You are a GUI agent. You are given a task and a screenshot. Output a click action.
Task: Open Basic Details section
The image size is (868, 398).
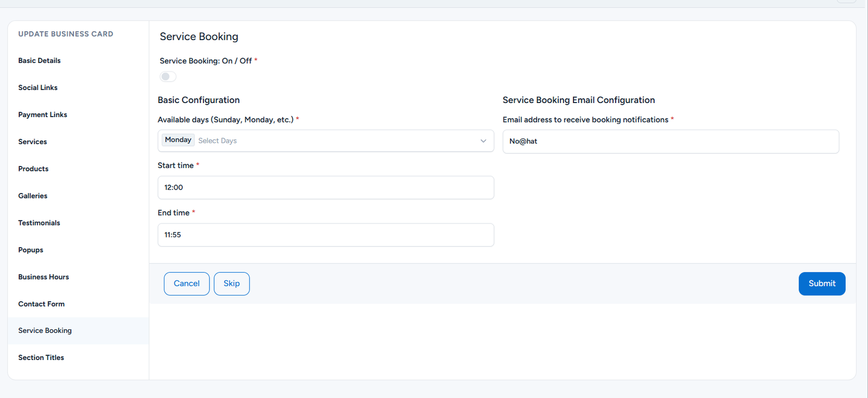(40, 61)
